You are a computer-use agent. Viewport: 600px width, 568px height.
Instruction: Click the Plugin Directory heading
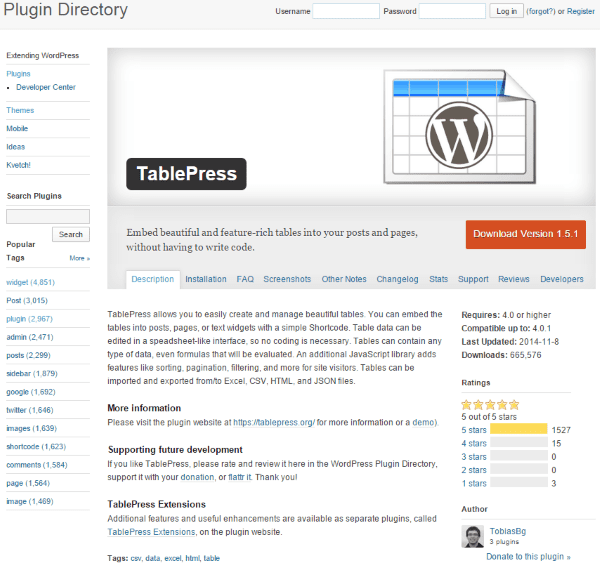(x=65, y=10)
